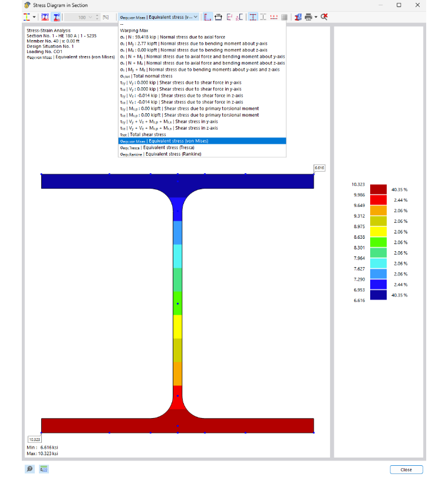Click the bright red legend swatch

tap(378, 200)
